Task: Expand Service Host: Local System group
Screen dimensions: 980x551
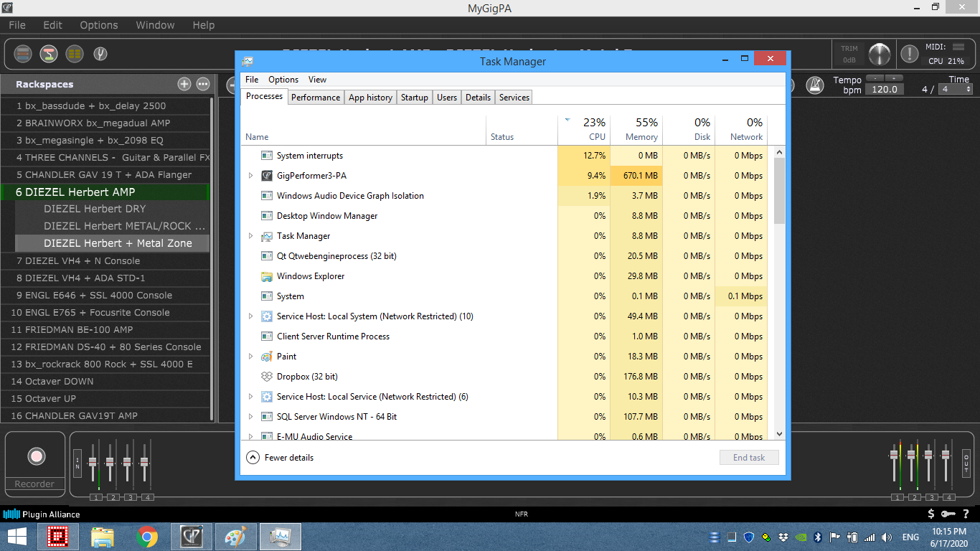Action: (x=250, y=316)
